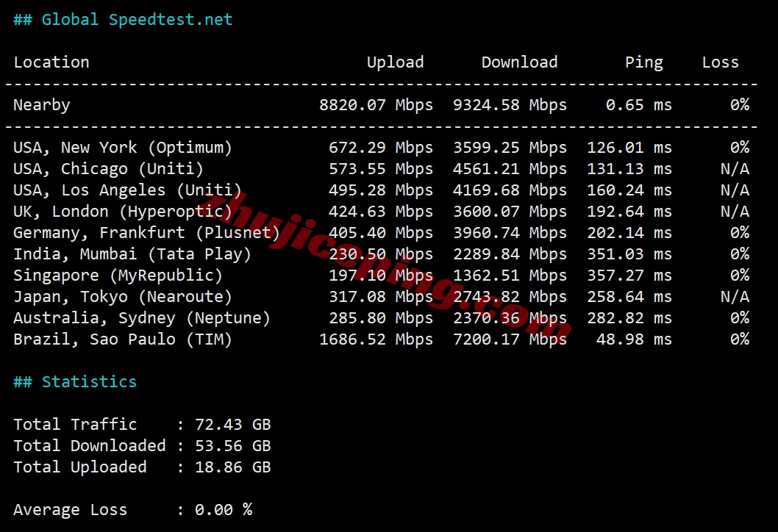Select the Nearby row label

42,105
